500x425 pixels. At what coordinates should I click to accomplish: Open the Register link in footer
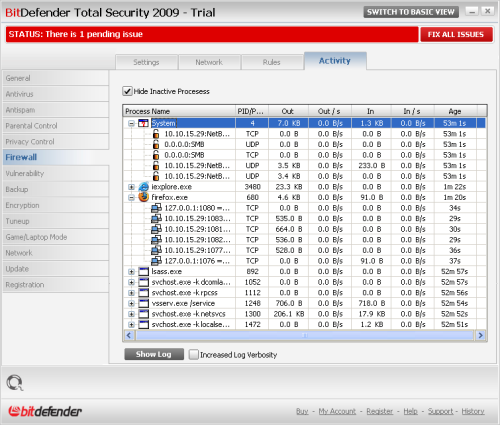(380, 411)
